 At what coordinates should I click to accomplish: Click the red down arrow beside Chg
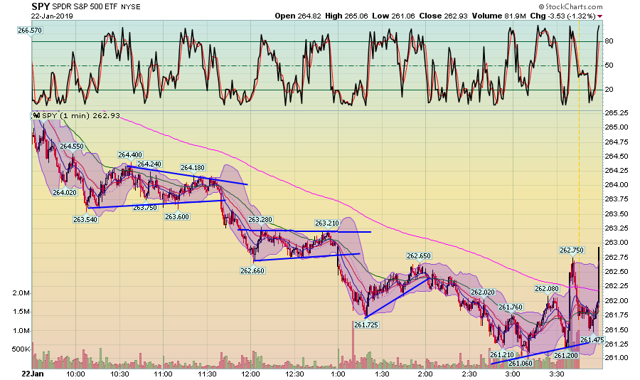pos(600,16)
